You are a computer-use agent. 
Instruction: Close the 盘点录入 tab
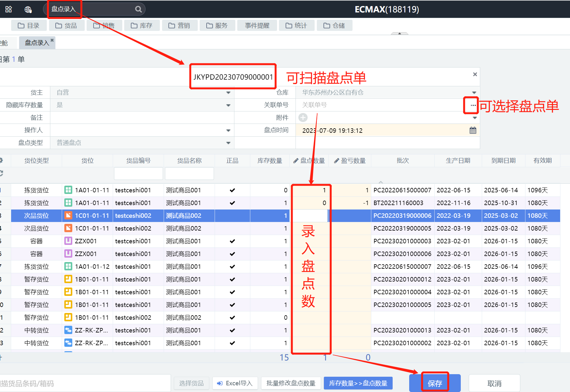point(52,40)
